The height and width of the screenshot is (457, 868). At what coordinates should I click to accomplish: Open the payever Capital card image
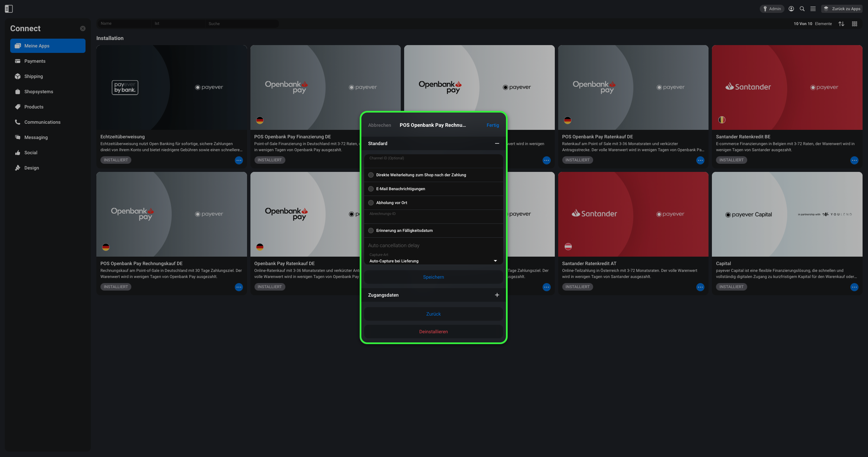point(787,214)
